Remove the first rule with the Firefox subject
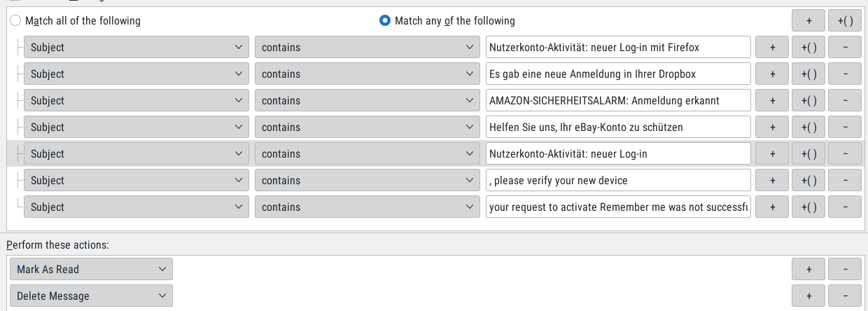The image size is (868, 311). coord(845,48)
